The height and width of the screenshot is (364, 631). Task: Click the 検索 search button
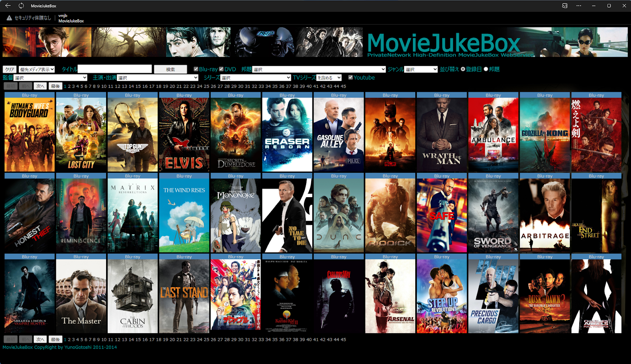(170, 69)
